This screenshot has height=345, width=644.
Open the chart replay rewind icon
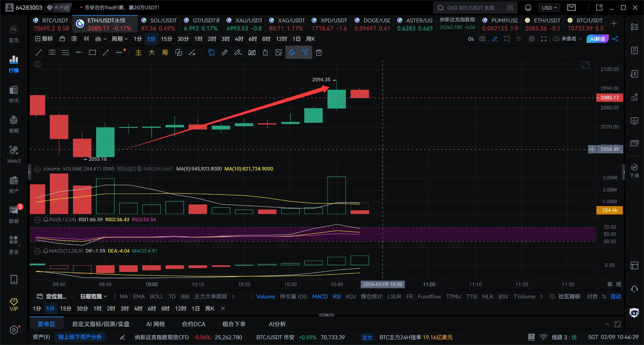pos(86,39)
